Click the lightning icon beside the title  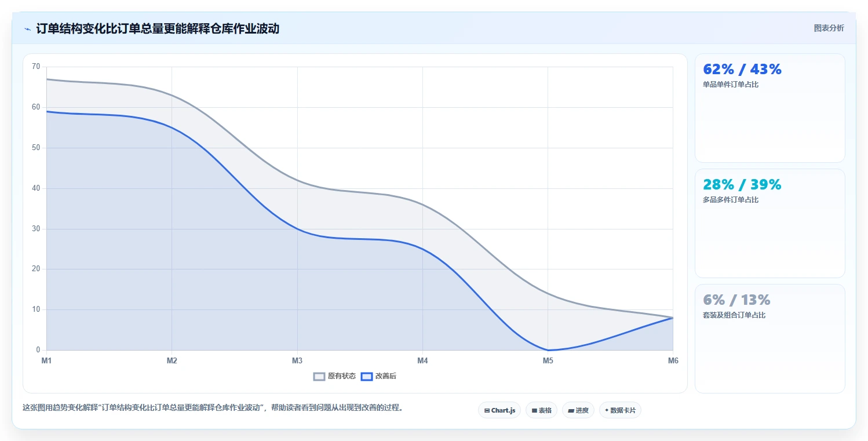click(27, 29)
